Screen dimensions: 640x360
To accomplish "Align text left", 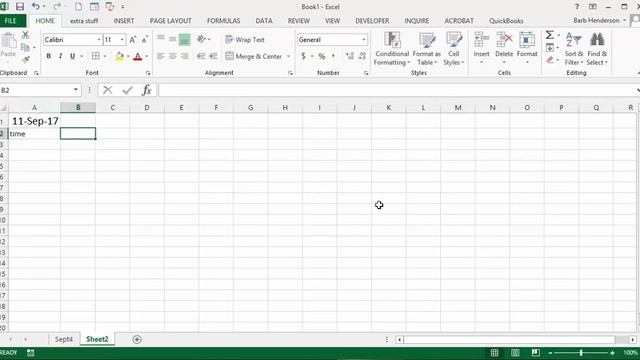I will [x=161, y=56].
